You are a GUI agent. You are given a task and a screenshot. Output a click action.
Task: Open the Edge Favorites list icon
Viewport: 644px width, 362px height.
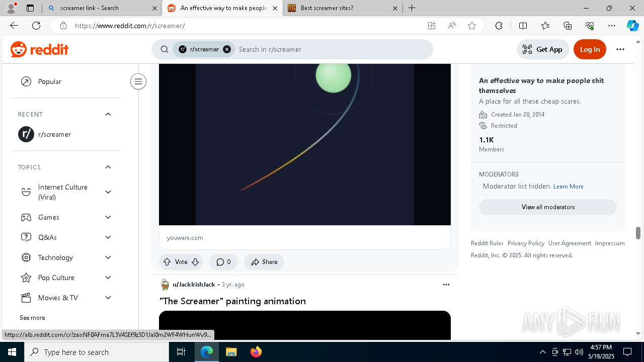[x=545, y=26]
